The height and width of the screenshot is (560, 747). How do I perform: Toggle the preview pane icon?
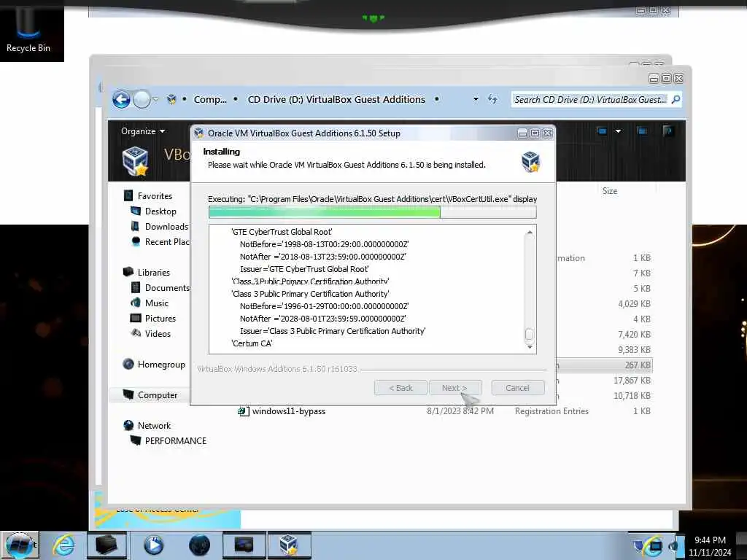642,131
